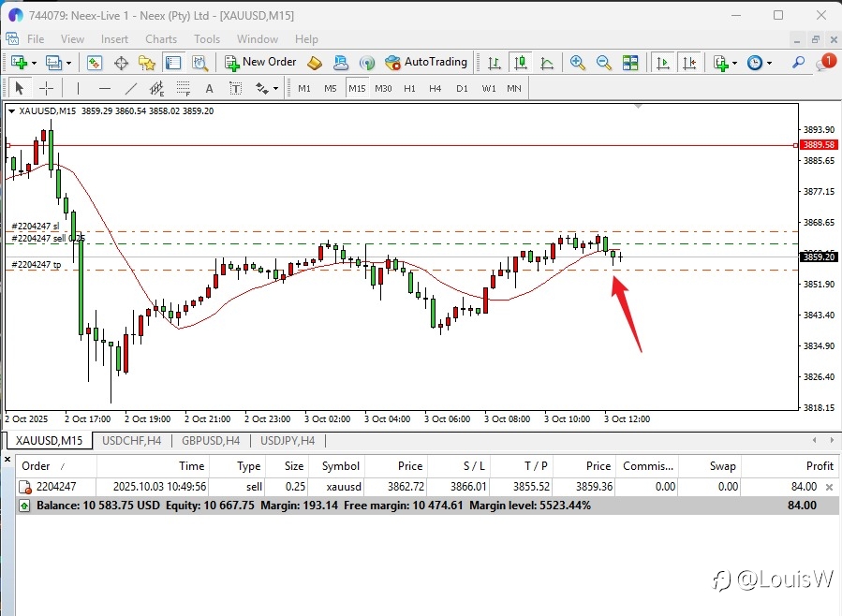Expand the arrows objects dropdown
The height and width of the screenshot is (616, 842).
(276, 89)
